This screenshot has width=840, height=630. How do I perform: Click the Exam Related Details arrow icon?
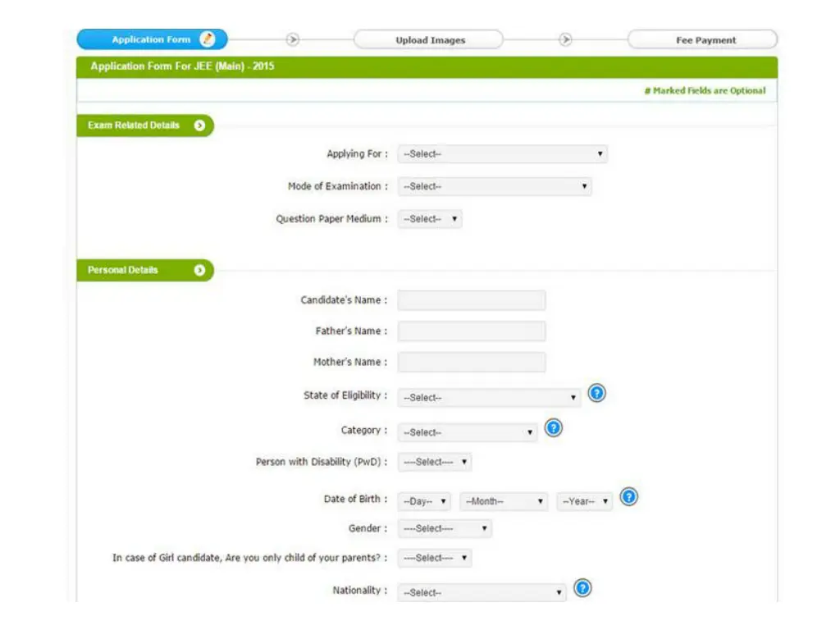(200, 126)
